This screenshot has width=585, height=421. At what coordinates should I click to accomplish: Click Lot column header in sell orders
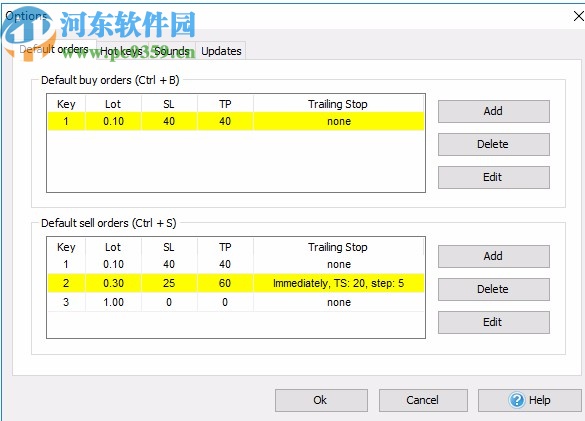(x=113, y=247)
